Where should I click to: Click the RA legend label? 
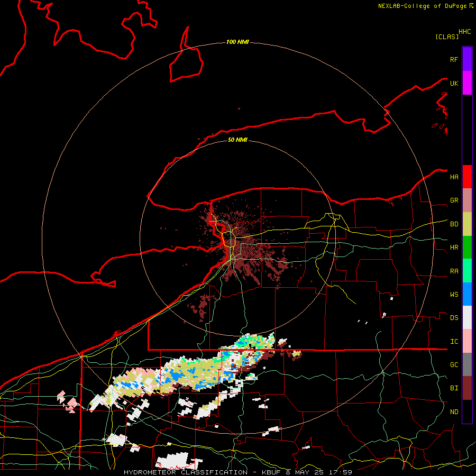pyautogui.click(x=454, y=271)
